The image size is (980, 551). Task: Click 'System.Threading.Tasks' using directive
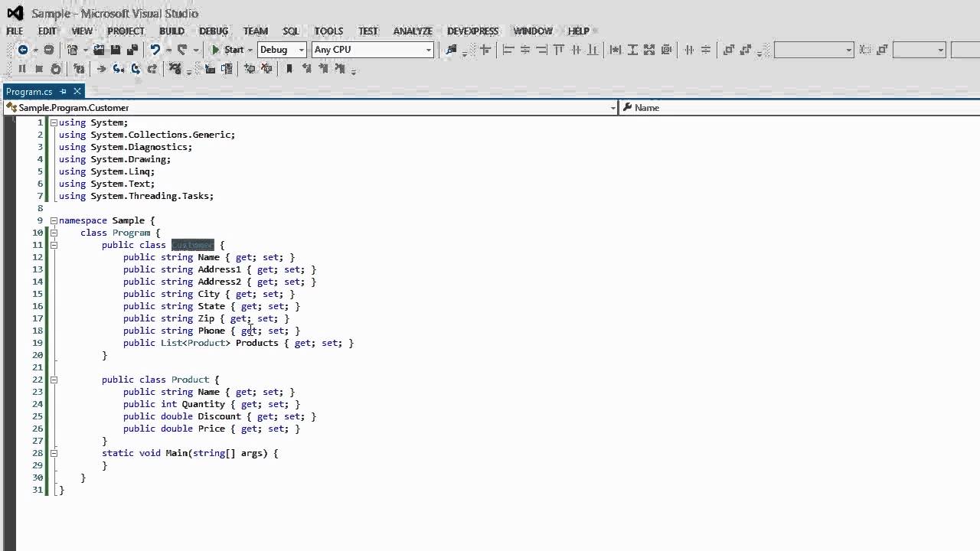pos(152,196)
